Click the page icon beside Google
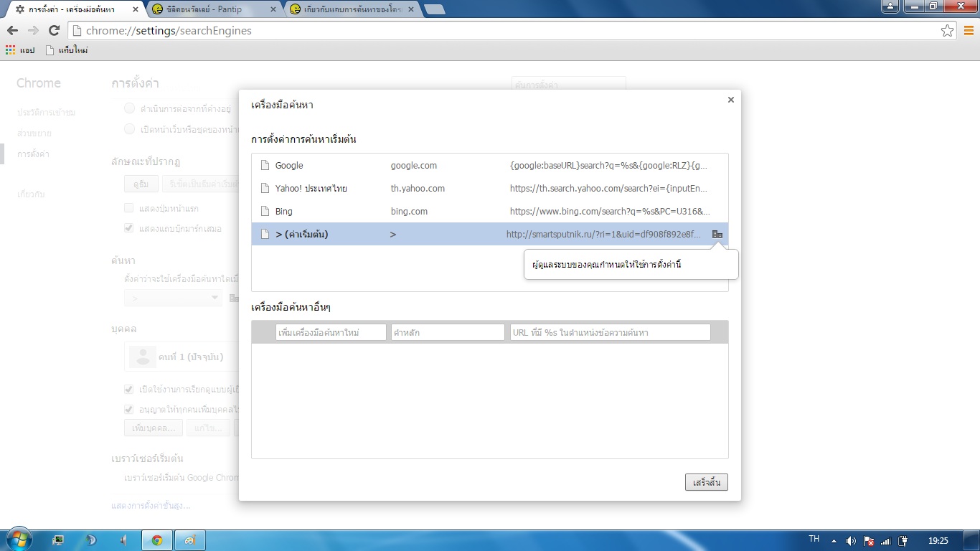The width and height of the screenshot is (980, 551). coord(265,165)
